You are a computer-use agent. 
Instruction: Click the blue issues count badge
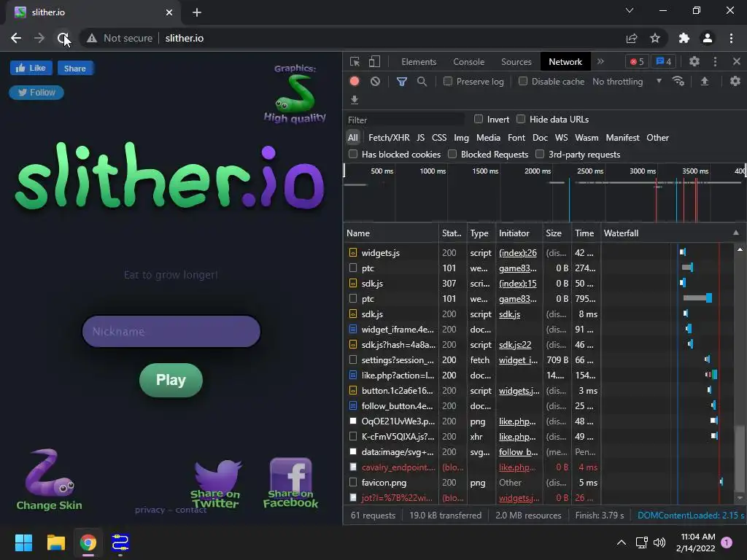tap(664, 61)
